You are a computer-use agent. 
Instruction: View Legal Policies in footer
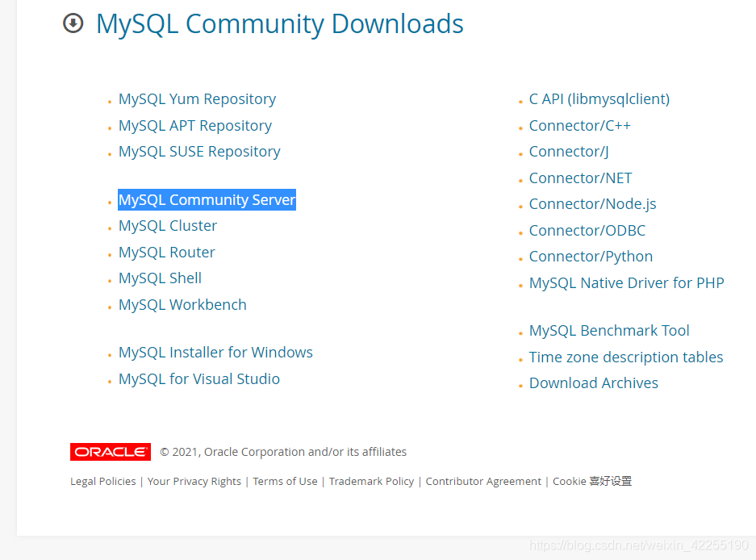point(103,482)
